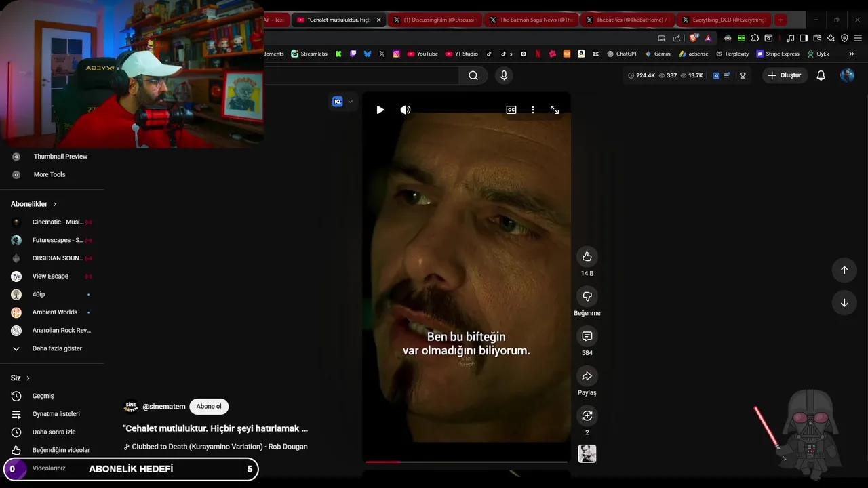Toggle closed captions on the video
This screenshot has height=488, width=868.
[x=511, y=110]
